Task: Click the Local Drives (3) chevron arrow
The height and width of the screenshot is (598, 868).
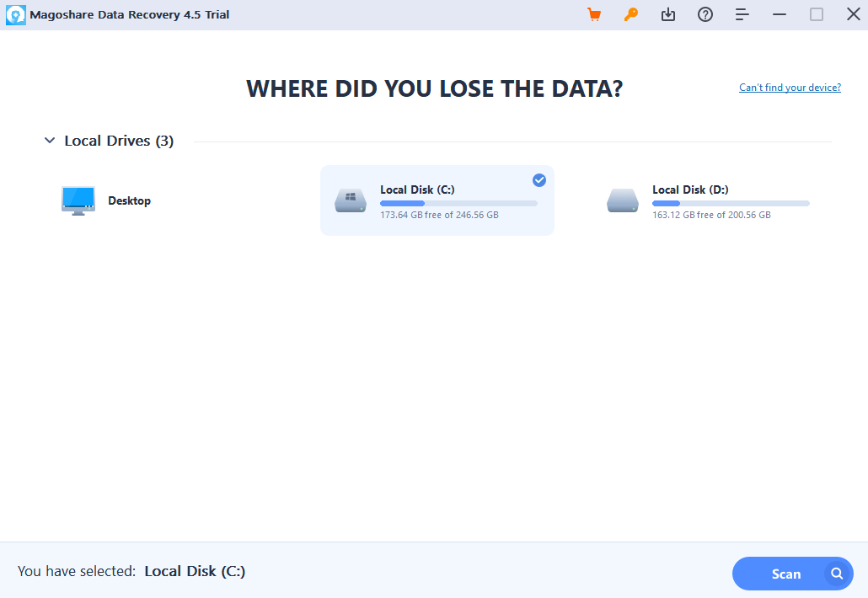Action: (x=50, y=141)
